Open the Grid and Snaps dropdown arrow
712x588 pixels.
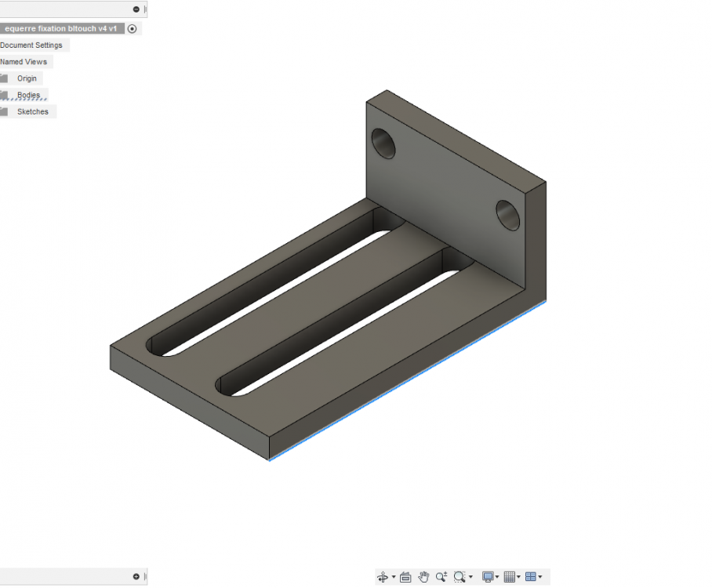click(518, 577)
